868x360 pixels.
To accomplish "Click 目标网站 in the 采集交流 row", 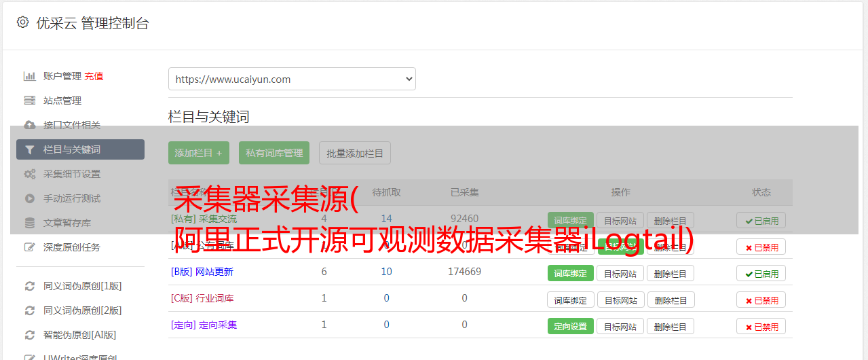I will point(620,220).
